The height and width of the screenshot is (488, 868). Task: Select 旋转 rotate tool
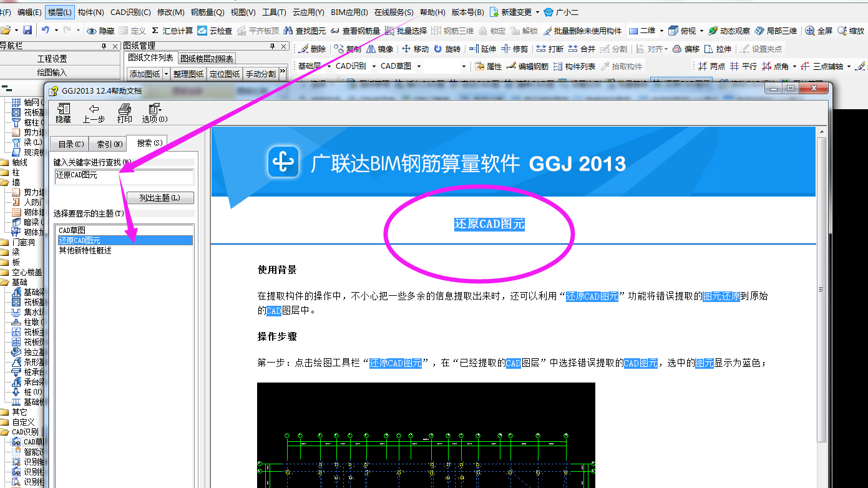click(447, 49)
